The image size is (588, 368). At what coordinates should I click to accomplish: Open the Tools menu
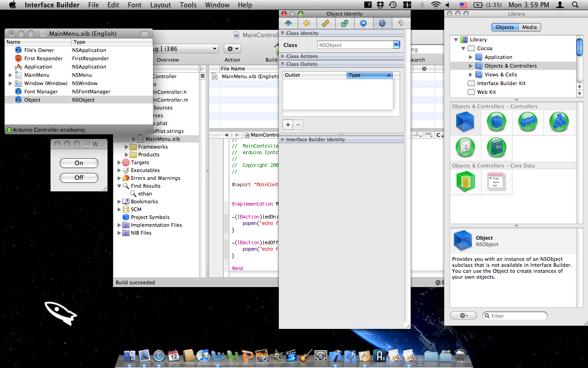[188, 5]
